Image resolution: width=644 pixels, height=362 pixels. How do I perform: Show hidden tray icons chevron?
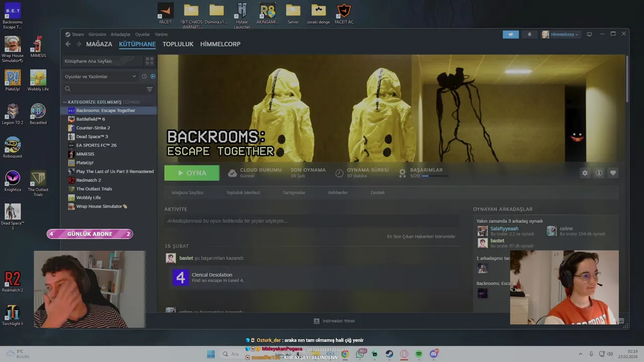click(580, 354)
